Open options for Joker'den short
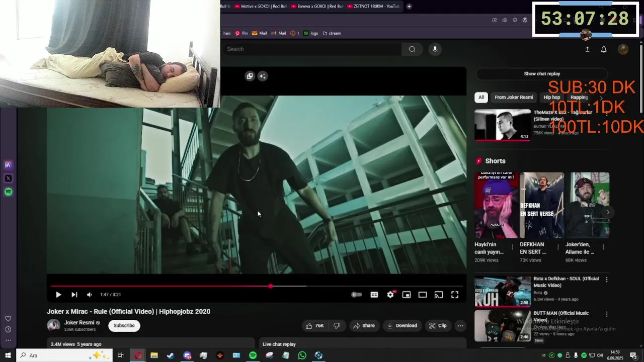The height and width of the screenshot is (362, 644). 603,247
